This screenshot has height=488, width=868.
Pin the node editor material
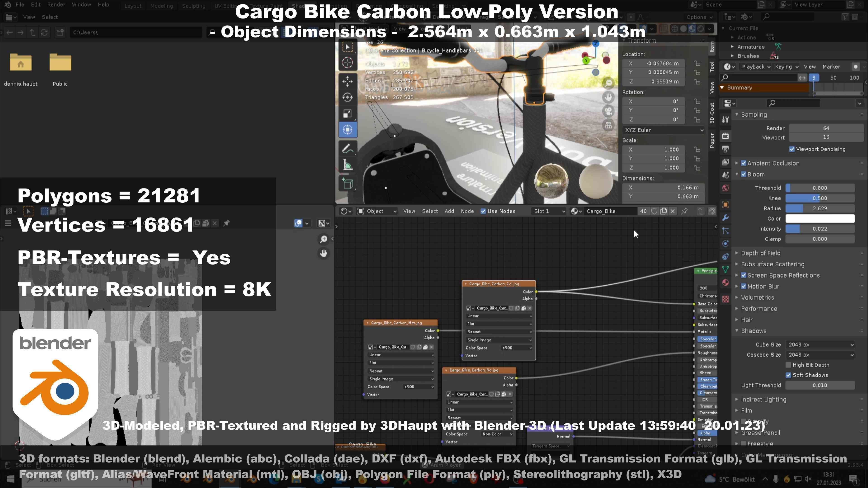684,211
